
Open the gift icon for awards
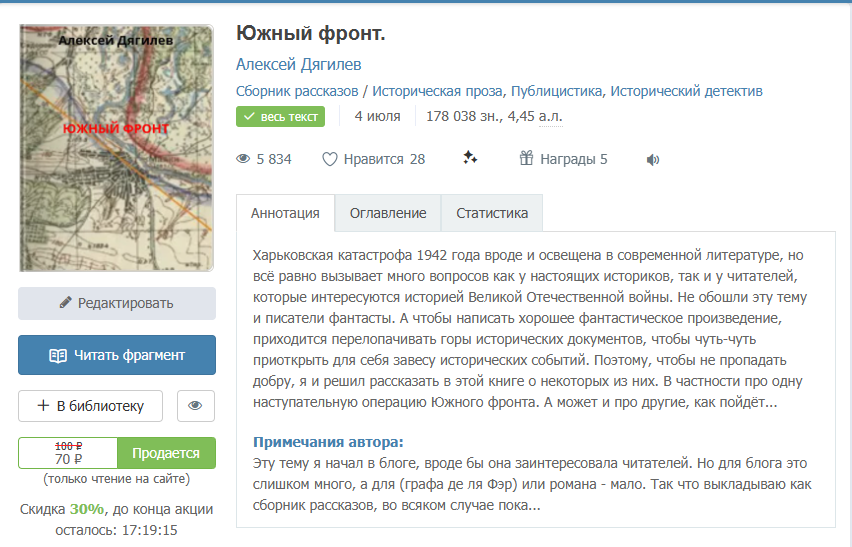click(x=527, y=159)
